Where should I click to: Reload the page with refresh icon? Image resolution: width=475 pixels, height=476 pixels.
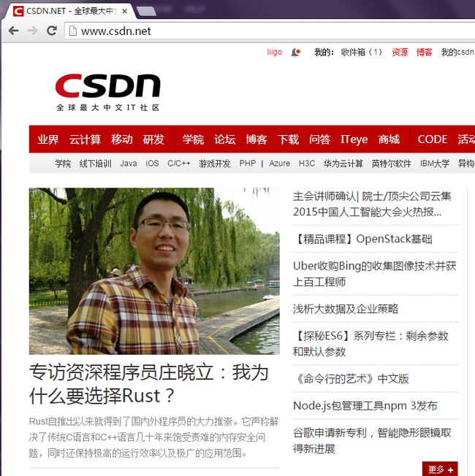pos(52,31)
